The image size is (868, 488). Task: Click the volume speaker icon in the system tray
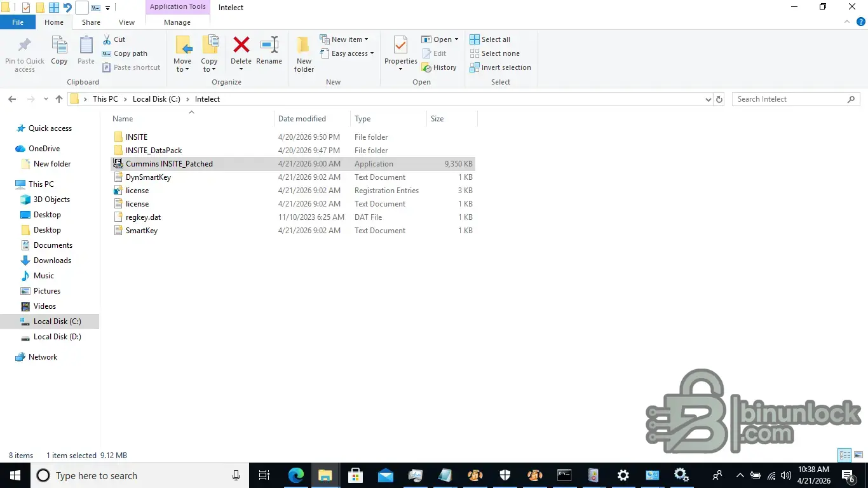pyautogui.click(x=787, y=475)
